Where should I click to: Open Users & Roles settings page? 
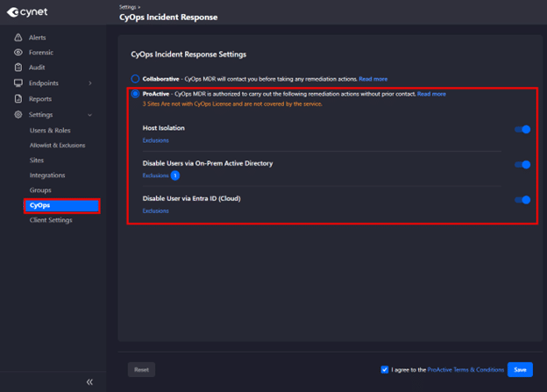(x=50, y=130)
